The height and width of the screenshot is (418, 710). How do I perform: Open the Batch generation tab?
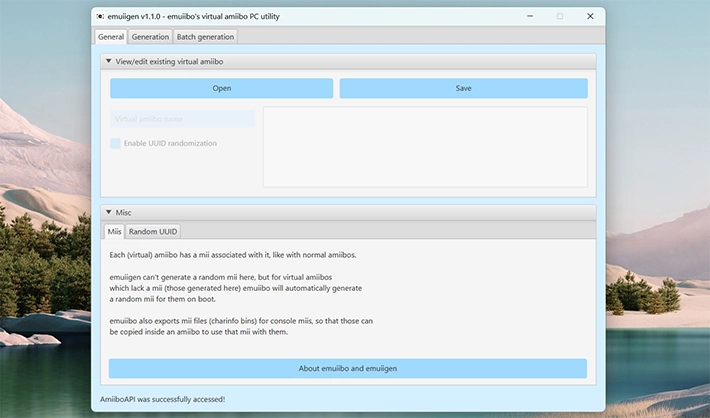coord(205,37)
